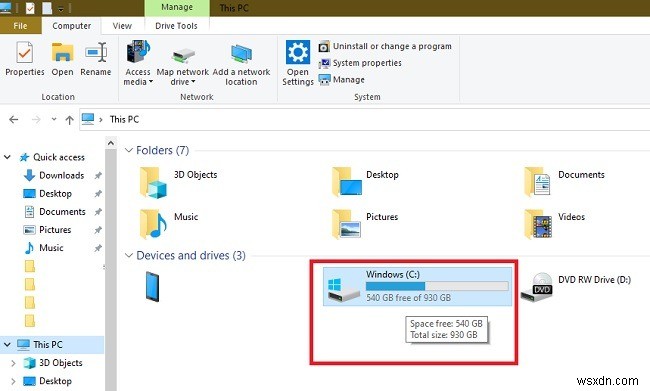Select the Music folder in the main pane

point(169,224)
